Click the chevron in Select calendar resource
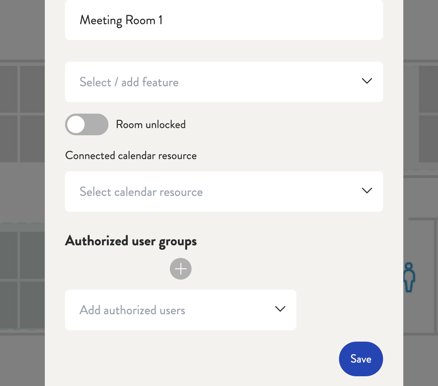438x386 pixels. click(x=367, y=191)
